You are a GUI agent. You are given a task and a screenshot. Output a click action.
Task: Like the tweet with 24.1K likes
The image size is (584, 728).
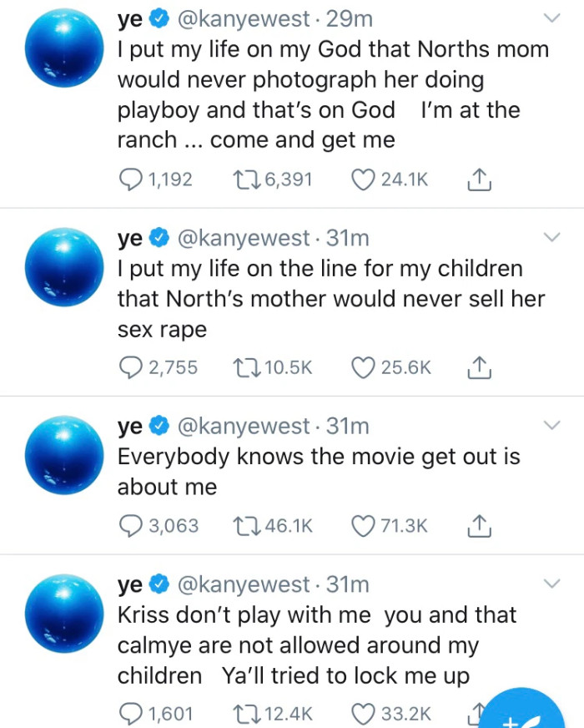[362, 179]
